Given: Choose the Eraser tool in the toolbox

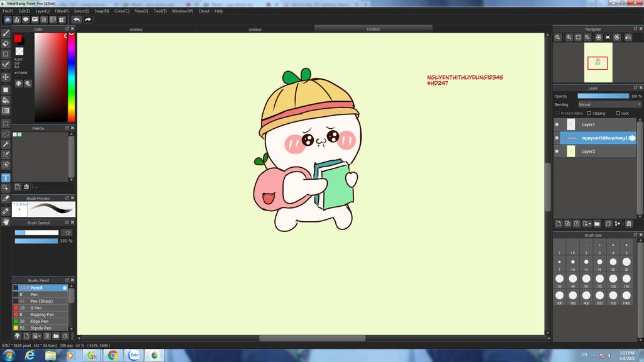Looking at the screenshot, I should [6, 43].
